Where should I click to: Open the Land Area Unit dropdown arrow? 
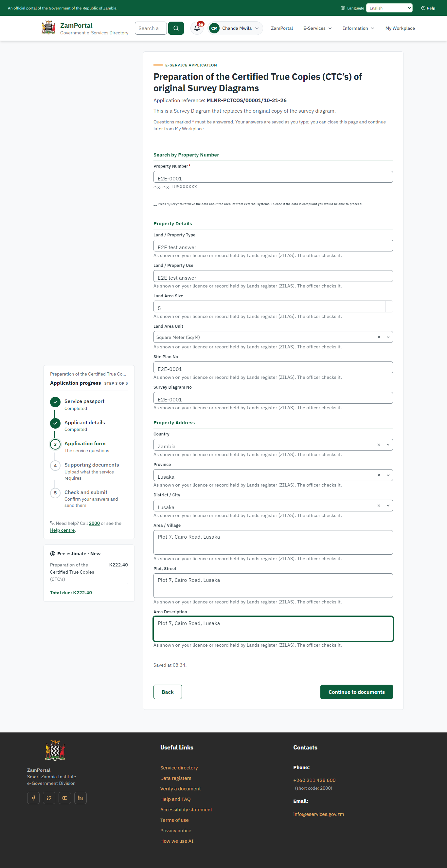(x=388, y=337)
